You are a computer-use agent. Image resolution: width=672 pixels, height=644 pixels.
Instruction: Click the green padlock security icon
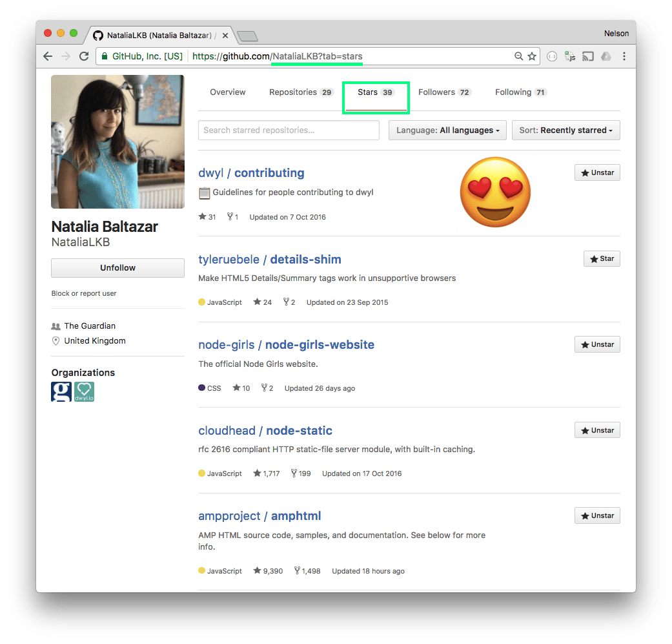click(104, 56)
